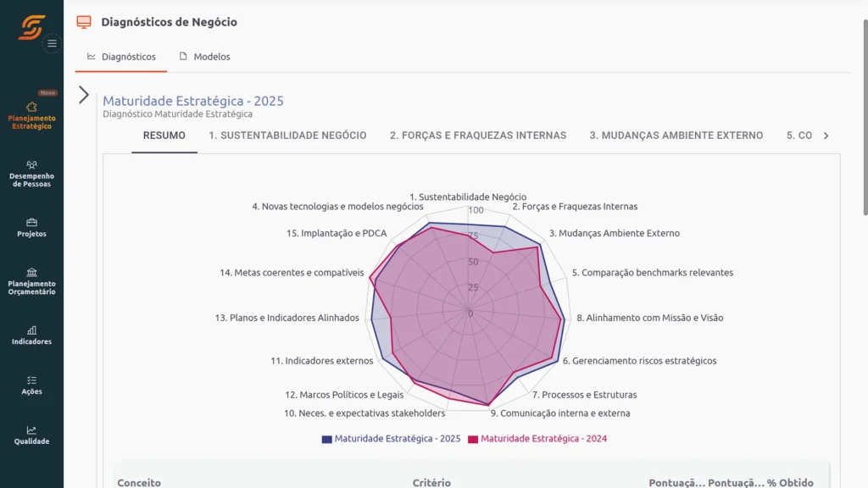Click the monitor icon beside Diagnósticos de Negócio

tap(84, 22)
